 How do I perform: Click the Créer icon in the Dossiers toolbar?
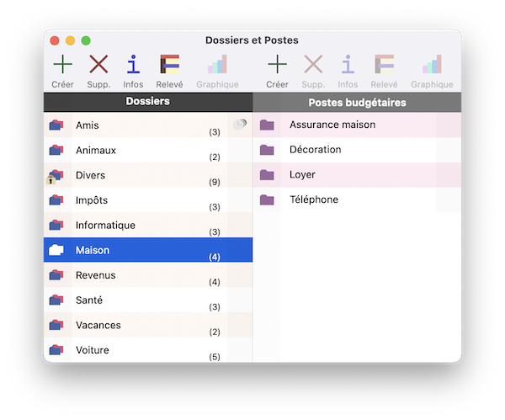[62, 64]
